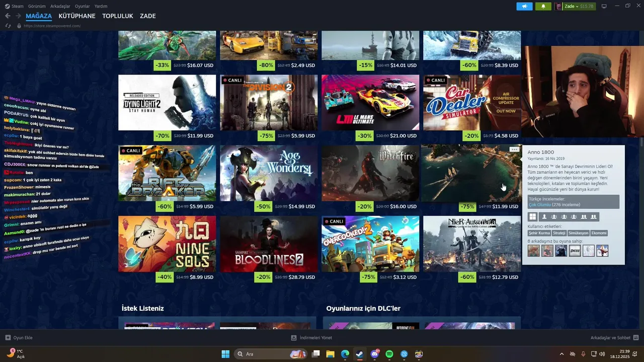
Task: Open the Anno 1800 capsule image
Action: pyautogui.click(x=472, y=173)
